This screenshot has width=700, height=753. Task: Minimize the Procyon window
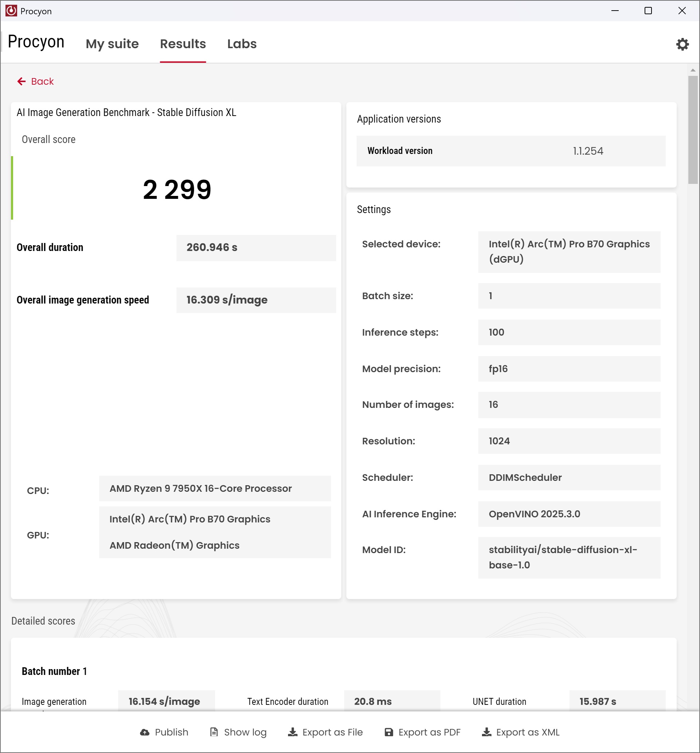[615, 11]
